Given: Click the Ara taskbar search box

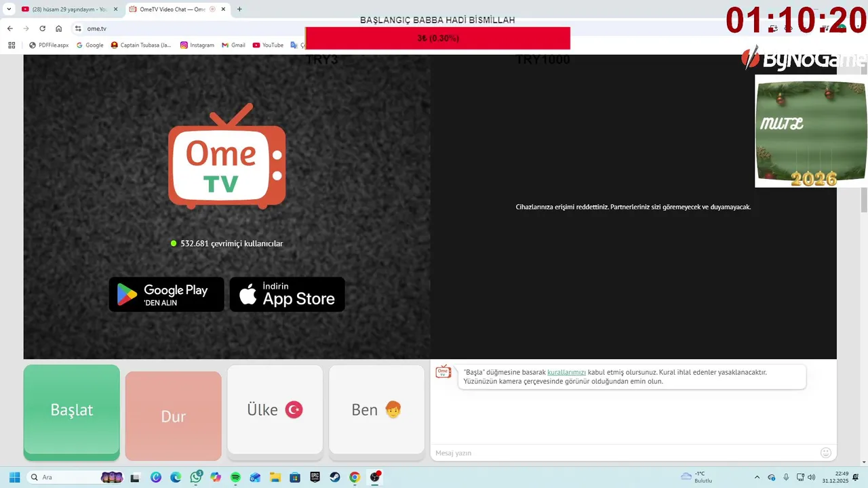Looking at the screenshot, I should [76, 477].
